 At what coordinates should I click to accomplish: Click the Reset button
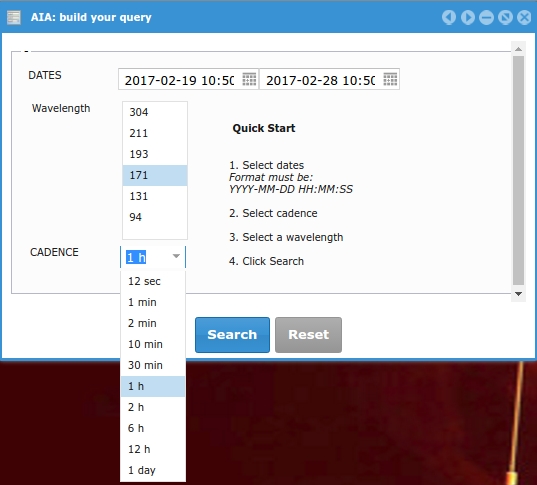308,335
